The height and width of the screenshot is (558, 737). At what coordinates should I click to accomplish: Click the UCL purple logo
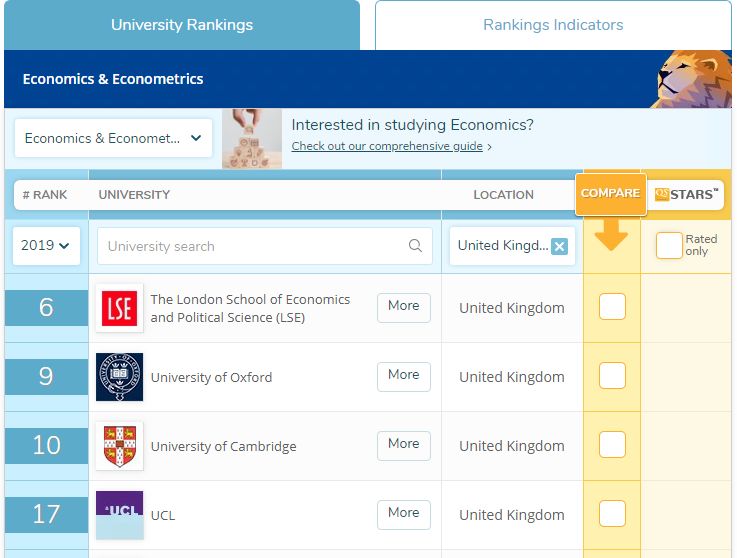(119, 515)
